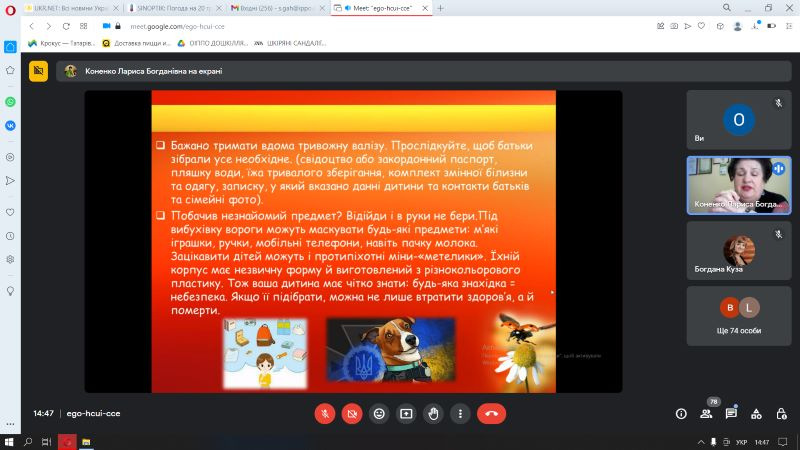The height and width of the screenshot is (450, 800).
Task: Open a new browser tab
Action: [440, 8]
